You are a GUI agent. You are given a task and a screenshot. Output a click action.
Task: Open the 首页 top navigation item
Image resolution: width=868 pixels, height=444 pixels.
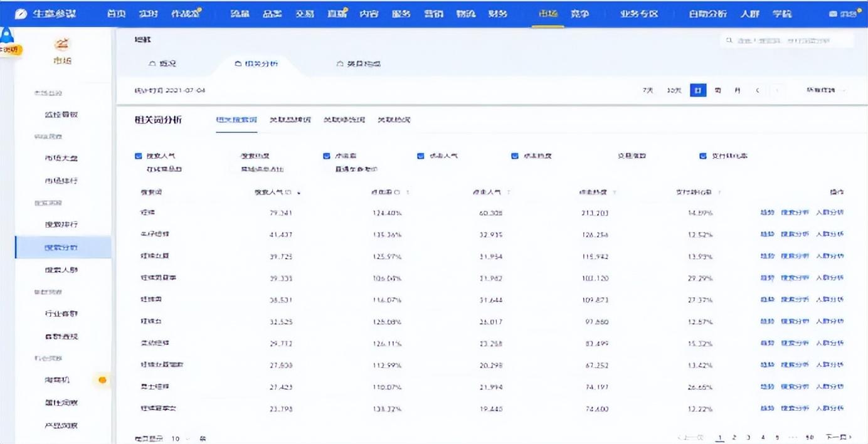(116, 14)
